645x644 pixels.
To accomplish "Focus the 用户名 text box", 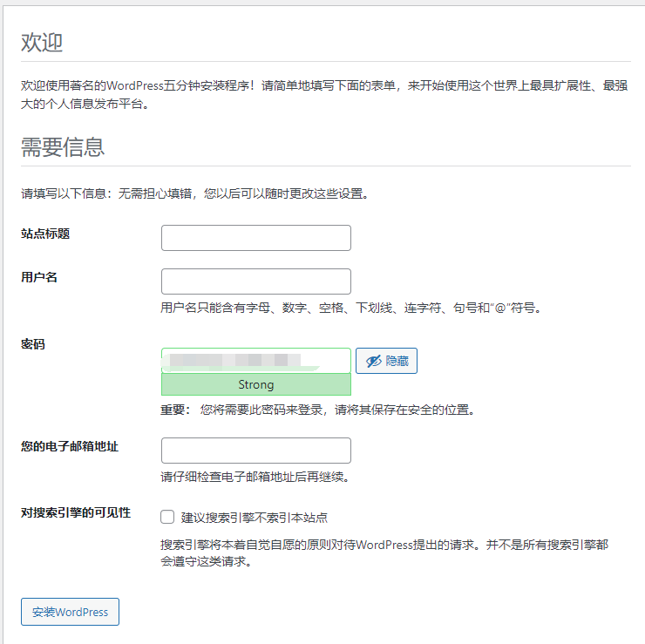I will point(256,281).
